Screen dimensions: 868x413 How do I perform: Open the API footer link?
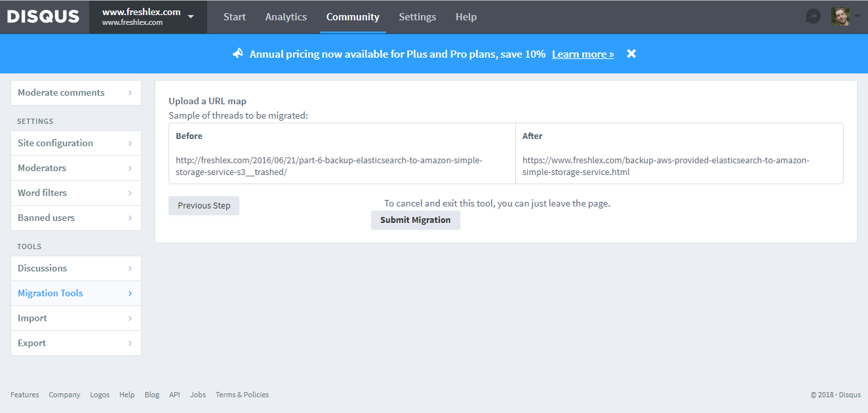174,395
